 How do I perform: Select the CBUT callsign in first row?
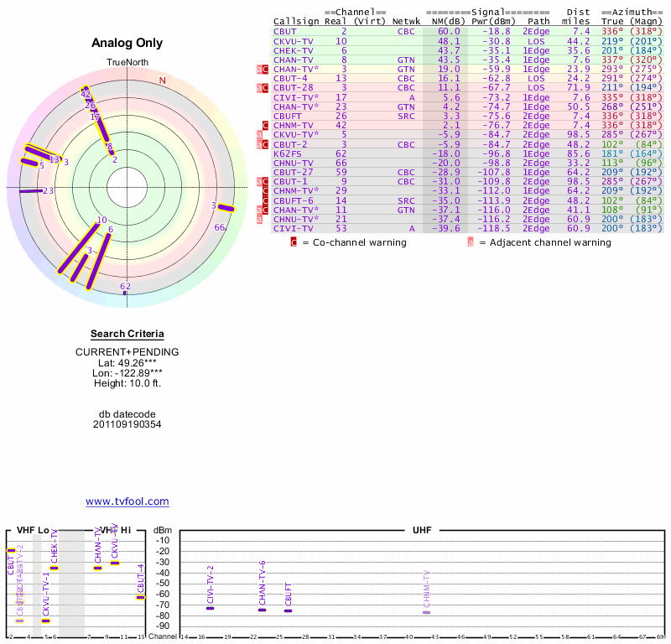[x=286, y=31]
